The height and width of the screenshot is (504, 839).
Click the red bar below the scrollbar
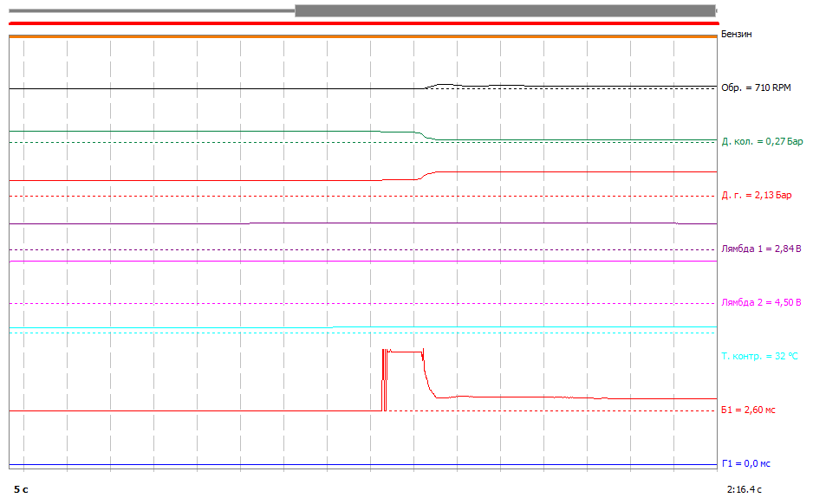coord(362,23)
